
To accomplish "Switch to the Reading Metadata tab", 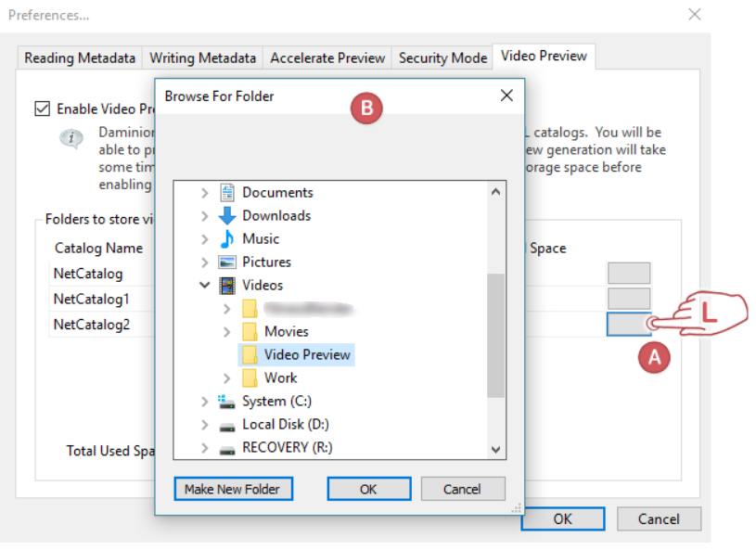I will coord(80,58).
